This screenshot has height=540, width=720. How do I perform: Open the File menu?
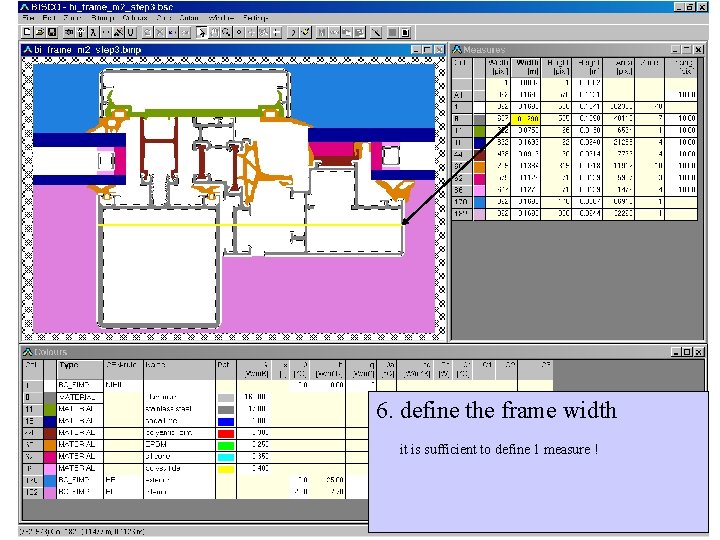point(28,18)
